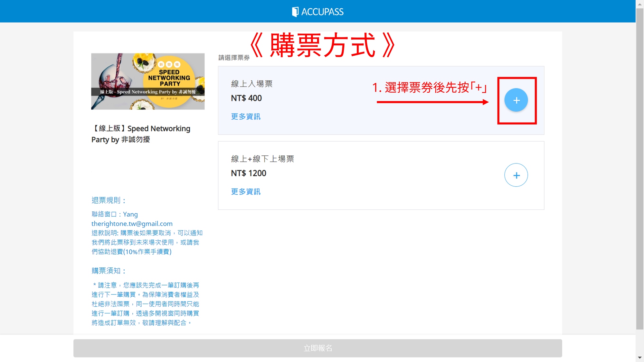Click the ACCUPASS door logo icon
Image resolution: width=644 pixels, height=362 pixels.
click(295, 12)
